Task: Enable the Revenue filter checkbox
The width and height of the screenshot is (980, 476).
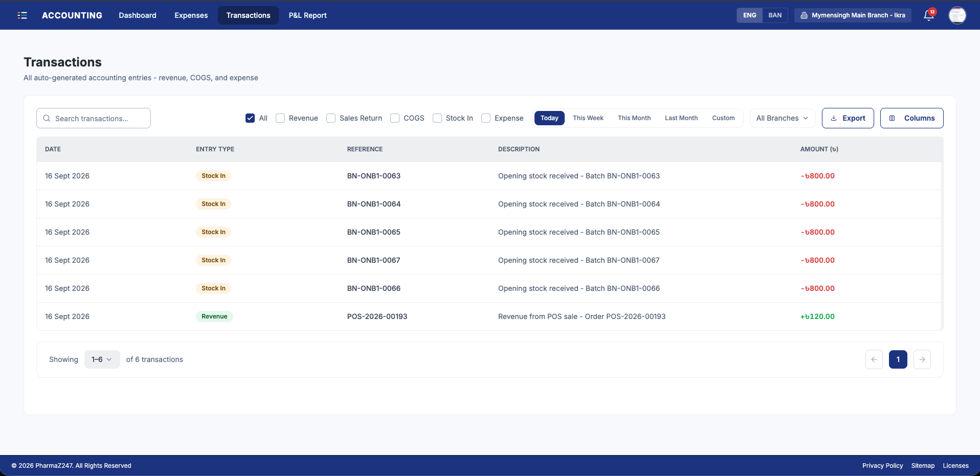Action: [280, 118]
